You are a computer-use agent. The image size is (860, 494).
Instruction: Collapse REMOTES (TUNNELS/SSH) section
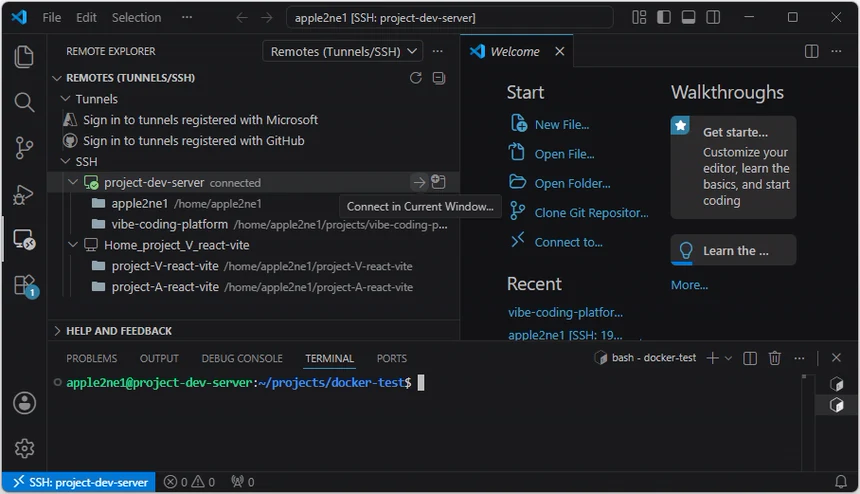tap(56, 78)
